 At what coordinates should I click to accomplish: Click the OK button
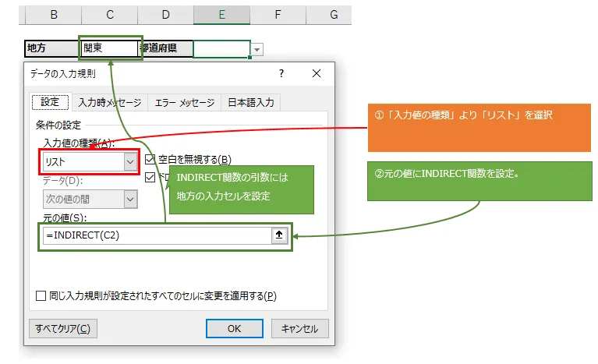(x=234, y=329)
